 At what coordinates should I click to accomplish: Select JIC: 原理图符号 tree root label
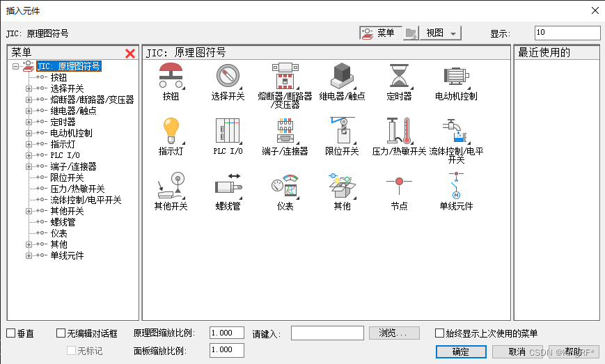pyautogui.click(x=69, y=66)
